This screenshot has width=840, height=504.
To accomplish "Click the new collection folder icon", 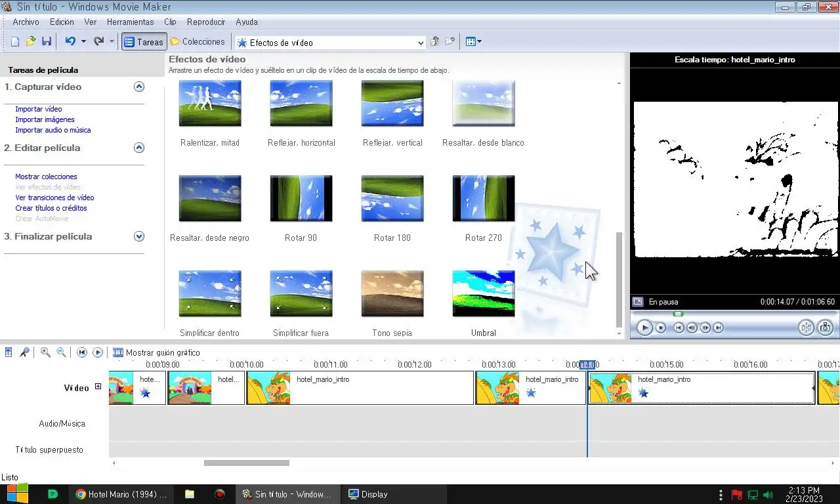I will coord(450,41).
